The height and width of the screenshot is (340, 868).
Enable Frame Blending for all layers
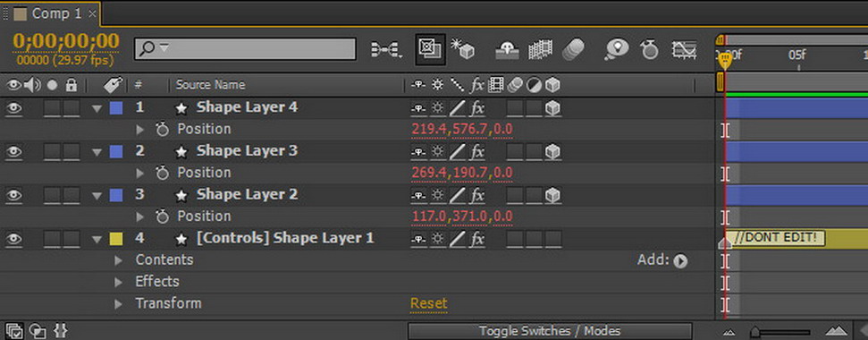540,50
